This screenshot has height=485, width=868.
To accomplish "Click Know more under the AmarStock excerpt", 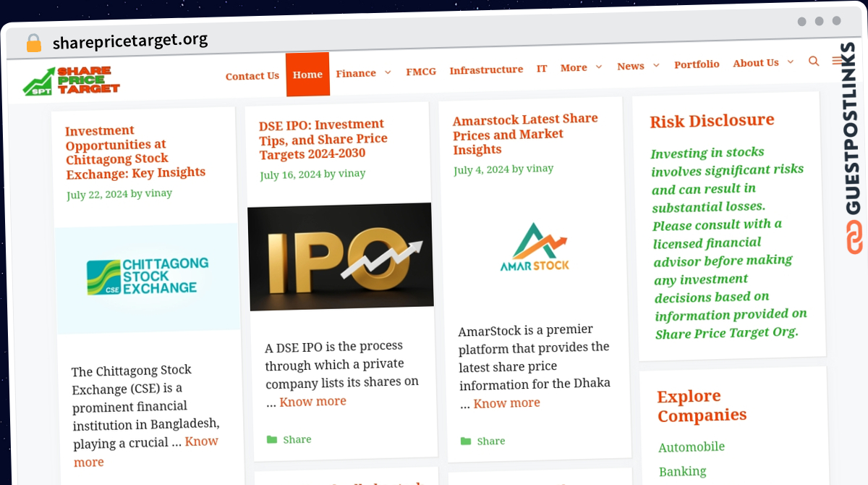I will 507,403.
